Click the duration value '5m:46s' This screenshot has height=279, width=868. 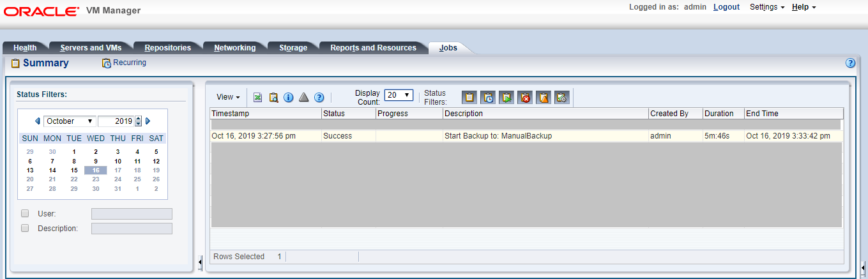click(x=718, y=136)
